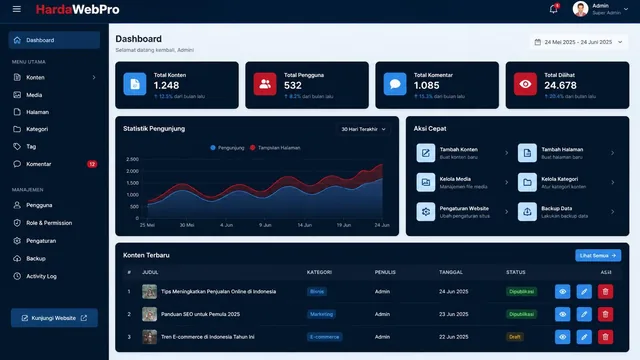The width and height of the screenshot is (640, 360).
Task: Click the Draft status badge
Action: point(515,337)
